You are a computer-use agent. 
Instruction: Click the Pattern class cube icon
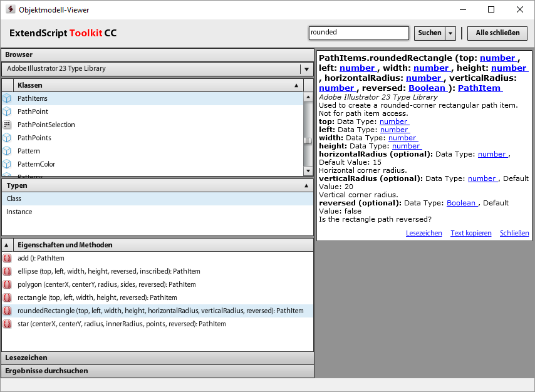(x=7, y=151)
